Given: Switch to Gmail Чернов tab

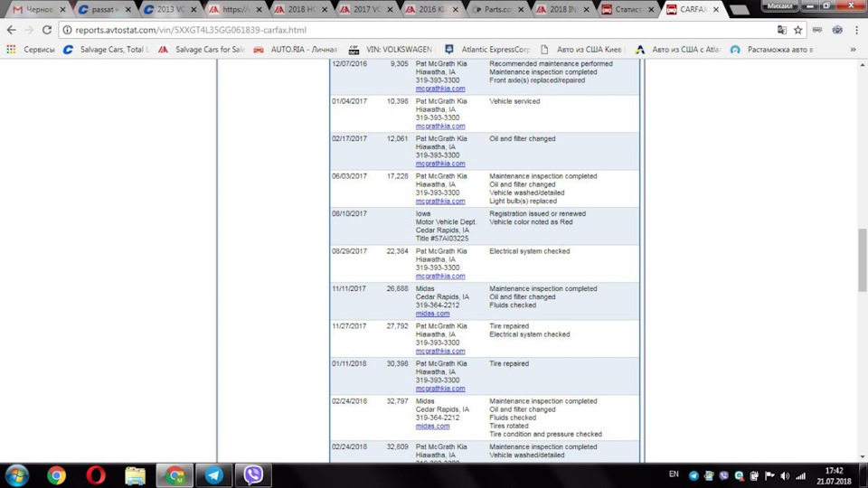Looking at the screenshot, I should 38,9.
